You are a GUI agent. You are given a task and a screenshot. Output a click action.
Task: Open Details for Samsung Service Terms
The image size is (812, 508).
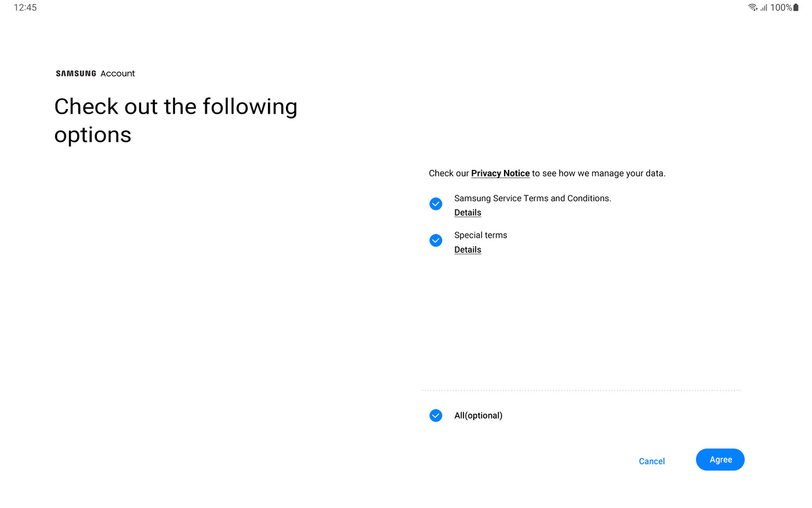467,213
